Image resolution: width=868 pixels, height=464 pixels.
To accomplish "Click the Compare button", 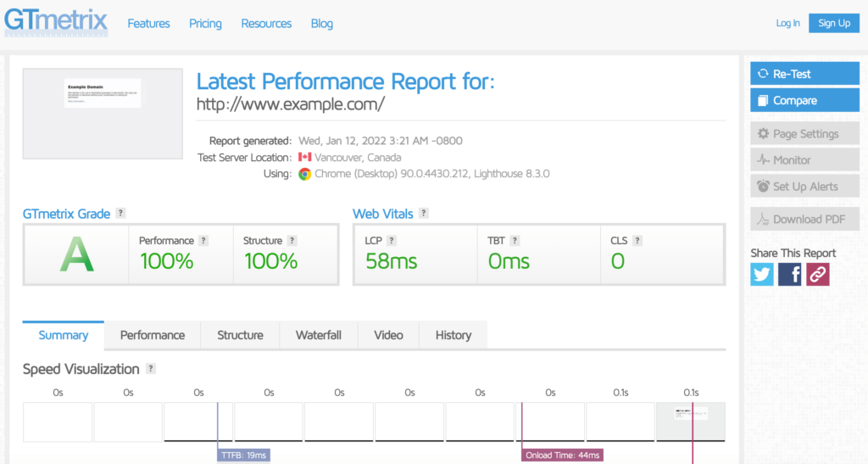I will coord(804,100).
